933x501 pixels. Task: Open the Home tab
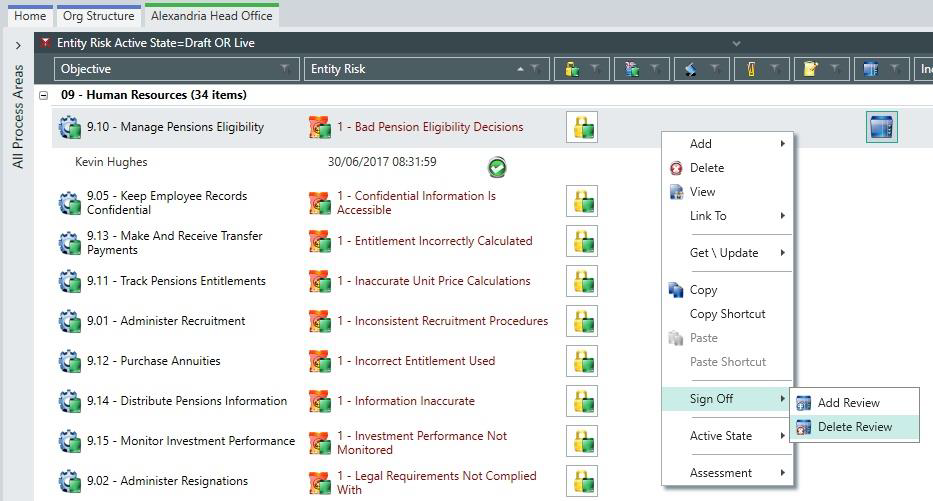tap(30, 16)
